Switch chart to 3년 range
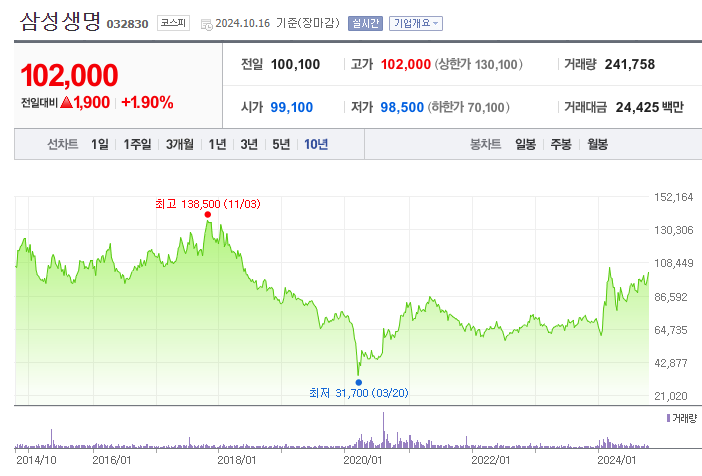This screenshot has height=476, width=702. (249, 144)
